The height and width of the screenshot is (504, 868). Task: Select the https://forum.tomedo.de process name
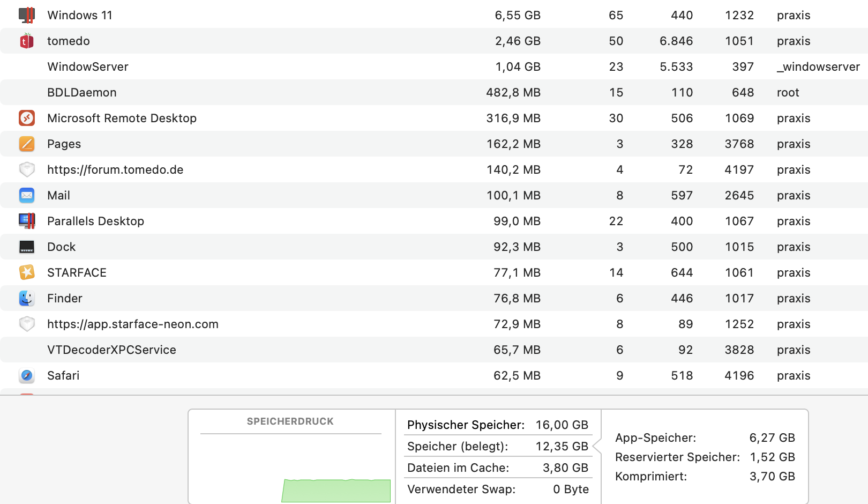click(x=115, y=169)
